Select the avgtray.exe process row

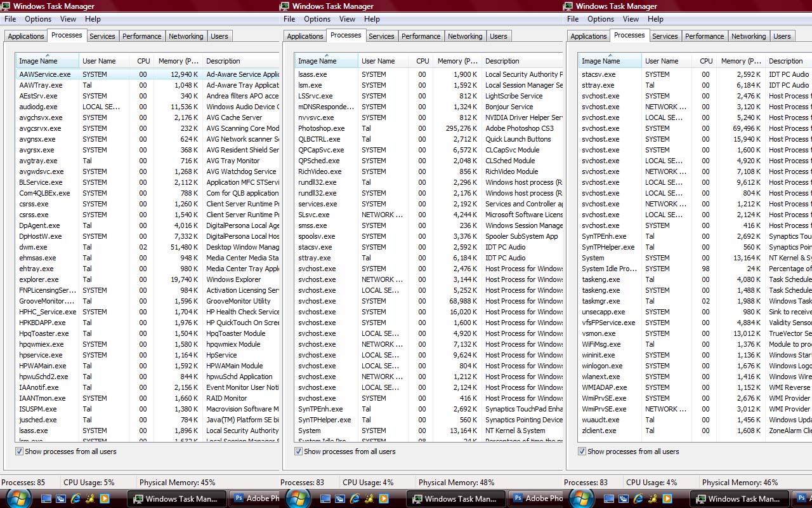tap(147, 161)
